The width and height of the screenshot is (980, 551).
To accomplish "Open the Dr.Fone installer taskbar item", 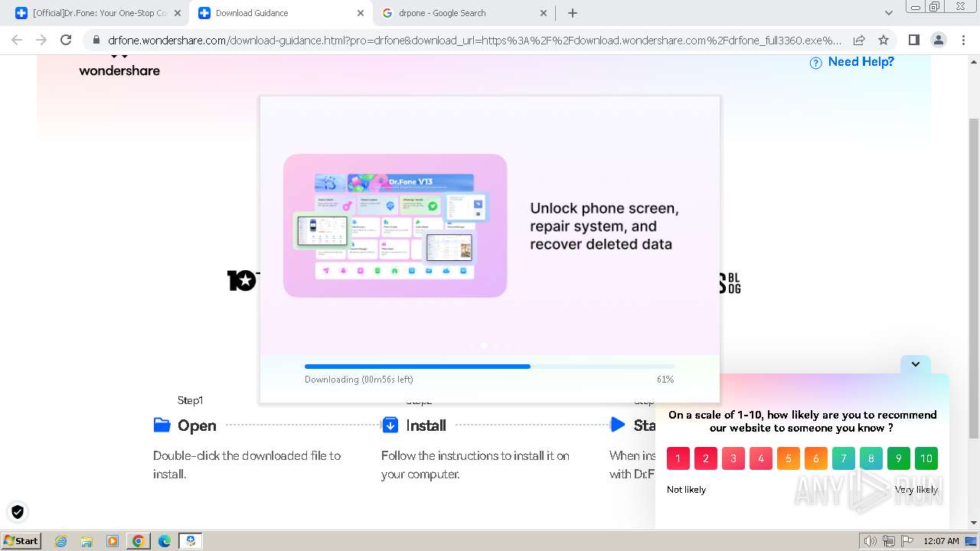I will coord(191,541).
